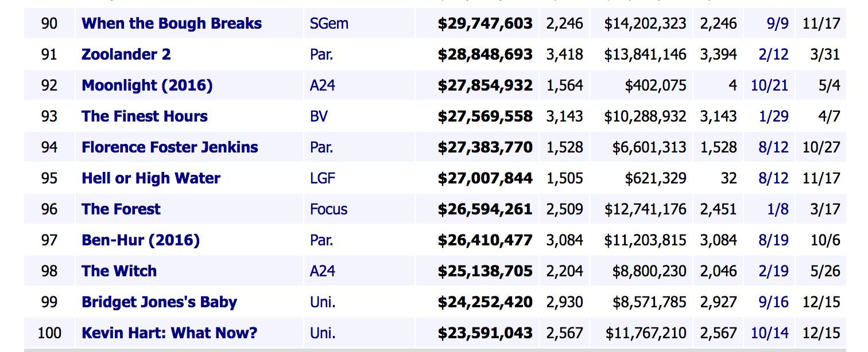Open the 10/21 release date link

click(x=769, y=85)
